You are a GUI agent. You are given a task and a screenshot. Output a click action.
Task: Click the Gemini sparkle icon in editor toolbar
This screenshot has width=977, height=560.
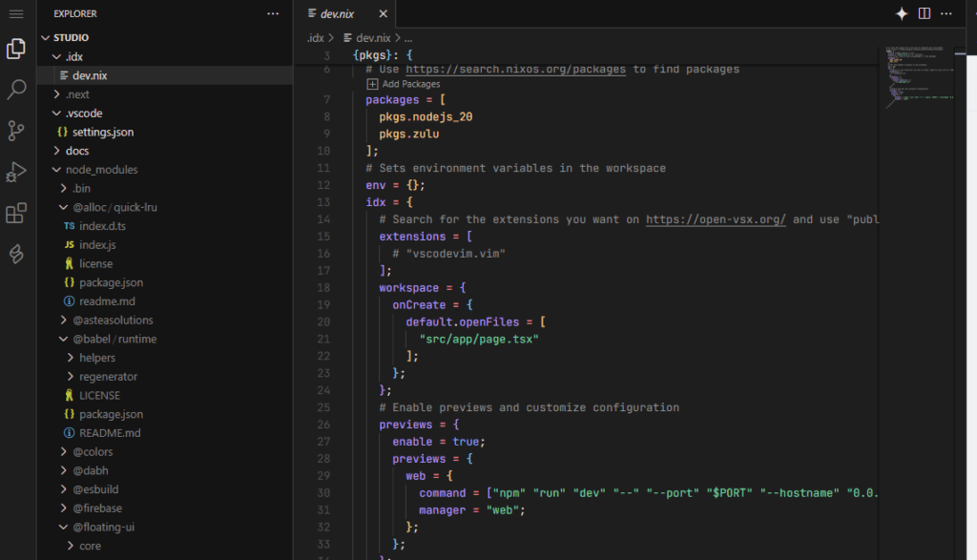pos(902,13)
